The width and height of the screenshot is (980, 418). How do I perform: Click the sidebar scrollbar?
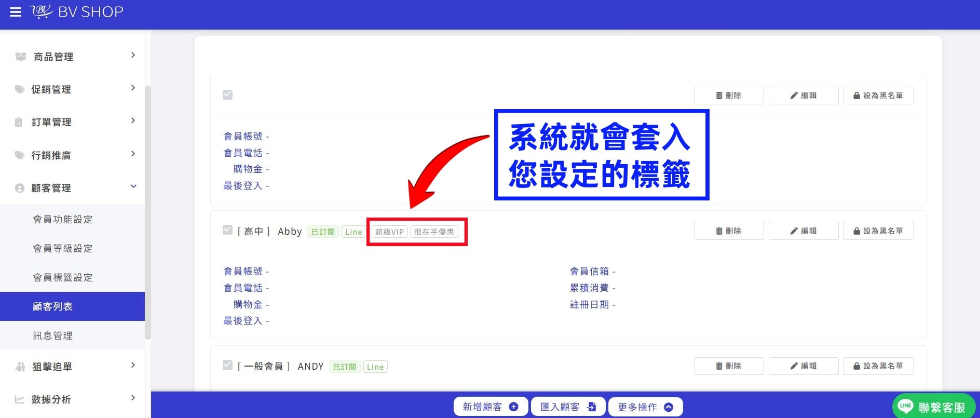pos(148,213)
